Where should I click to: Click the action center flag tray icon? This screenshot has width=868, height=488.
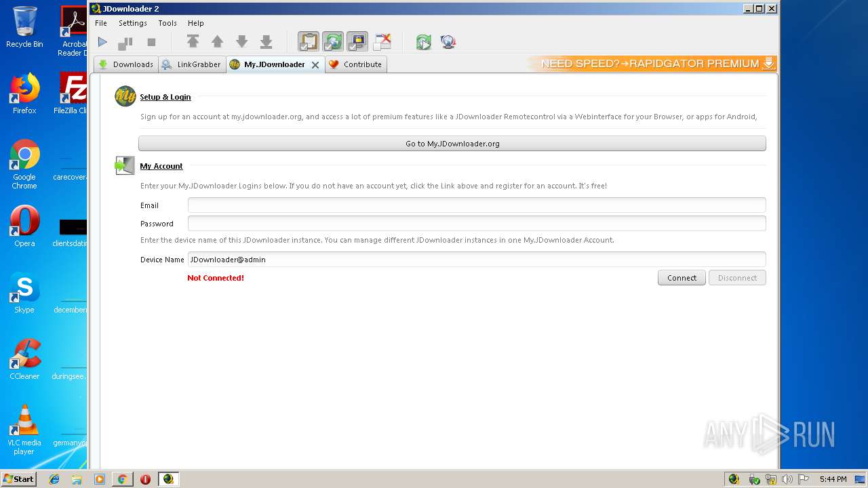click(x=804, y=479)
